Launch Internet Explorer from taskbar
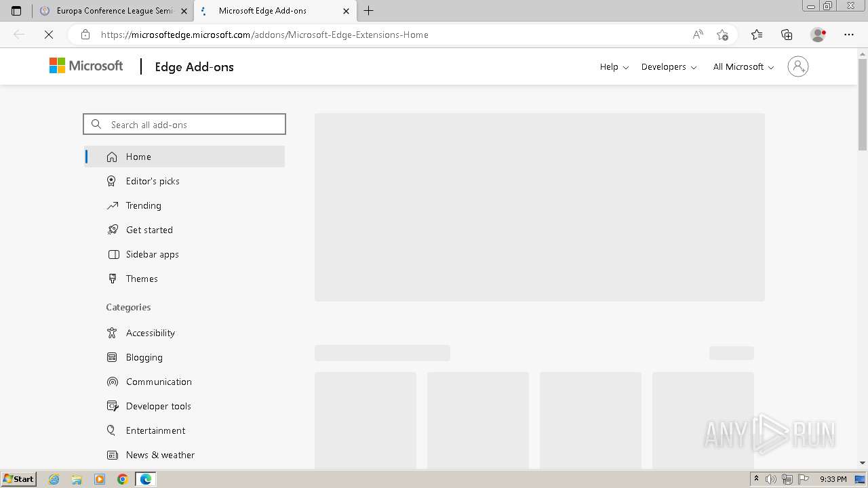This screenshot has width=868, height=488. 54,479
